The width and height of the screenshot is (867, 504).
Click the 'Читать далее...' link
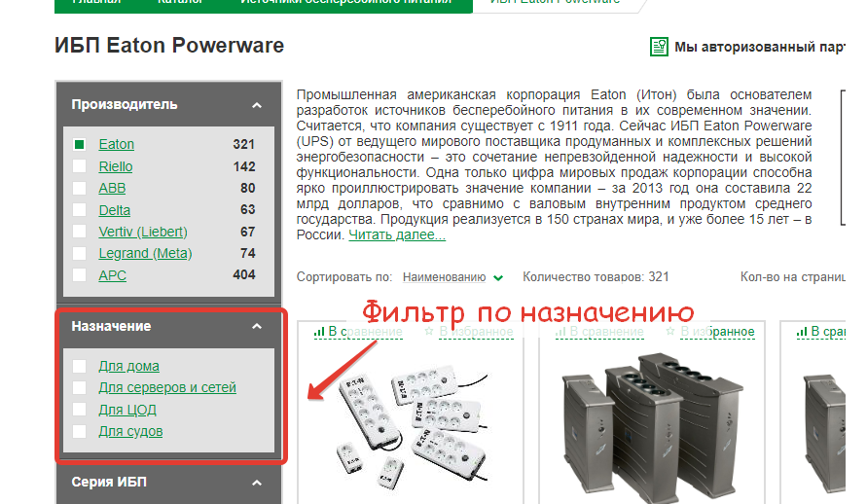(x=397, y=234)
